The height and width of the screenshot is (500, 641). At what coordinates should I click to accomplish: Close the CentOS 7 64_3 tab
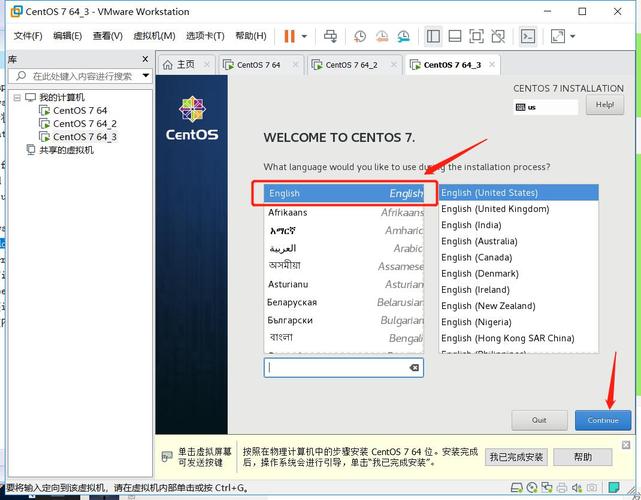[x=492, y=65]
